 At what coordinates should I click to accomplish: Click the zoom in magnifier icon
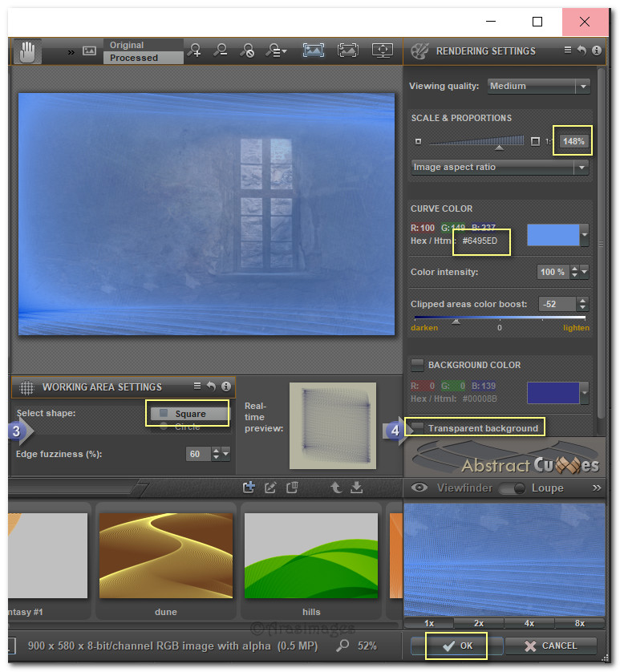194,51
